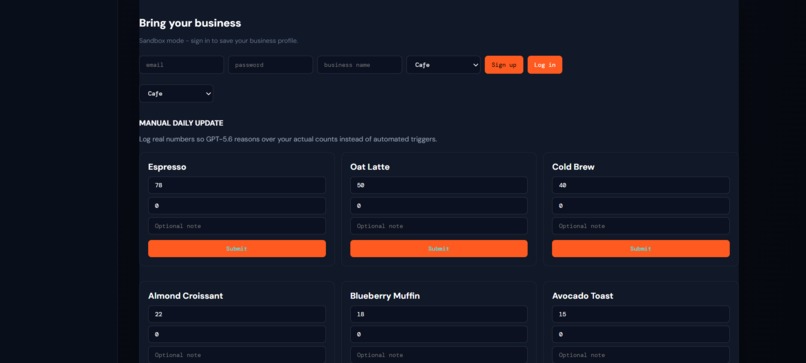Submit the Oat Latte update
Image resolution: width=806 pixels, height=363 pixels.
[x=439, y=248]
